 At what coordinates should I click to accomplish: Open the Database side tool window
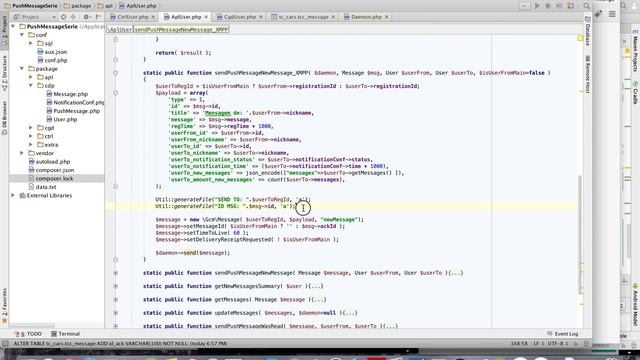click(588, 31)
